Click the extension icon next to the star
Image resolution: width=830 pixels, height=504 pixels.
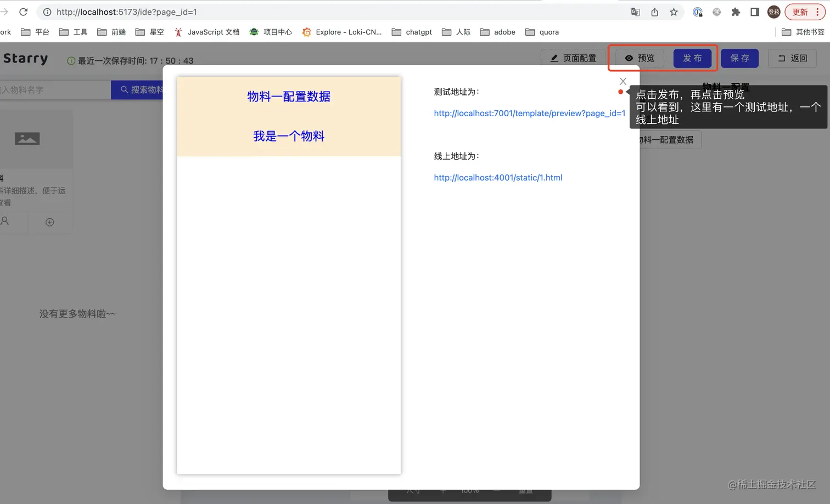pos(697,12)
